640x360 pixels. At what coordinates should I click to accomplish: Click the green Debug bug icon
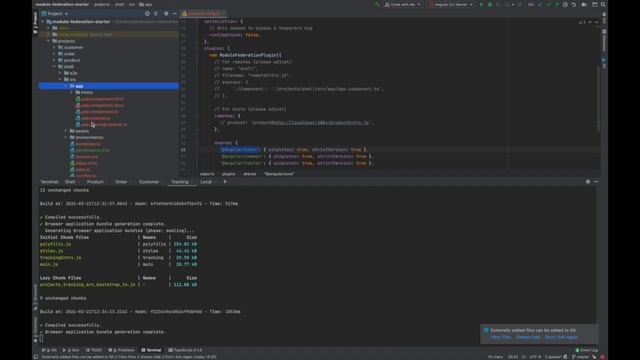(490, 4)
